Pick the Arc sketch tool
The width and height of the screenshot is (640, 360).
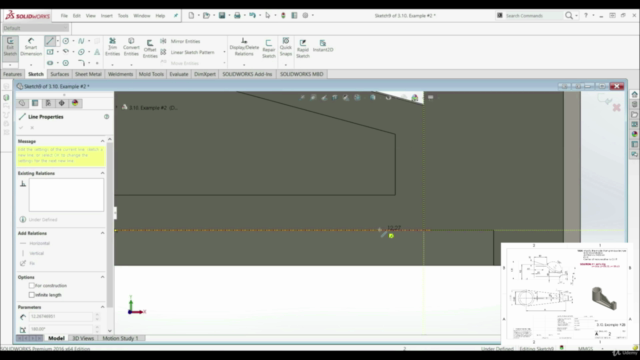[66, 52]
